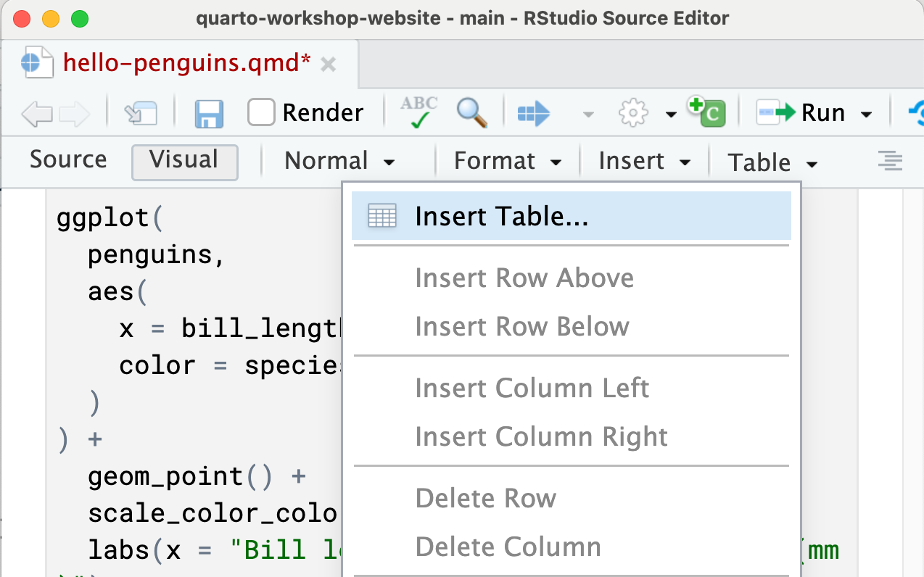Click the green full-screen window button

[80, 19]
